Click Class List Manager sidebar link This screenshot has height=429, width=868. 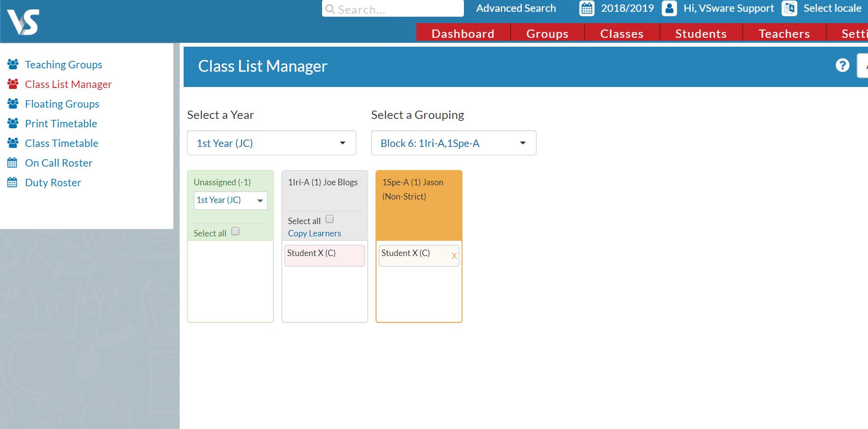(69, 84)
